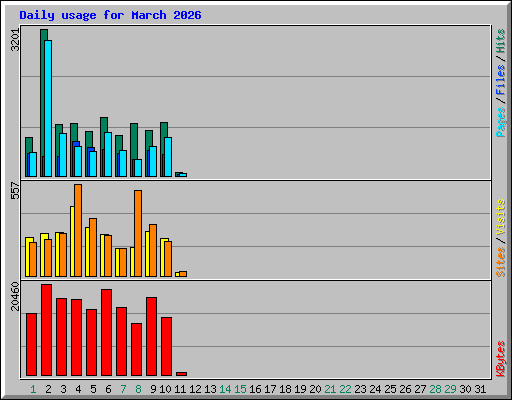This screenshot has height=400, width=512.
Task: Click day label 7 on the x-axis
Action: pos(123,389)
